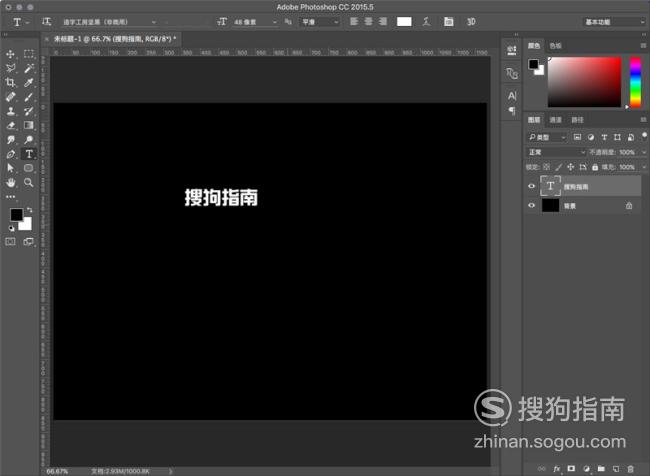Switch to the Channels tab

[x=555, y=120]
